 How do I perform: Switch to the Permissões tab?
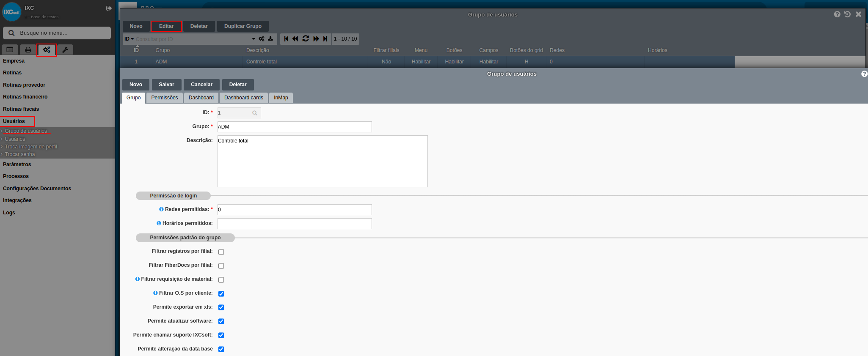(165, 98)
